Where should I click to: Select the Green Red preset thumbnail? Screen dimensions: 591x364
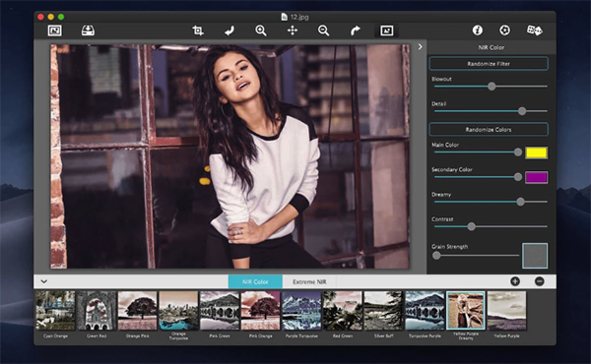[97, 311]
